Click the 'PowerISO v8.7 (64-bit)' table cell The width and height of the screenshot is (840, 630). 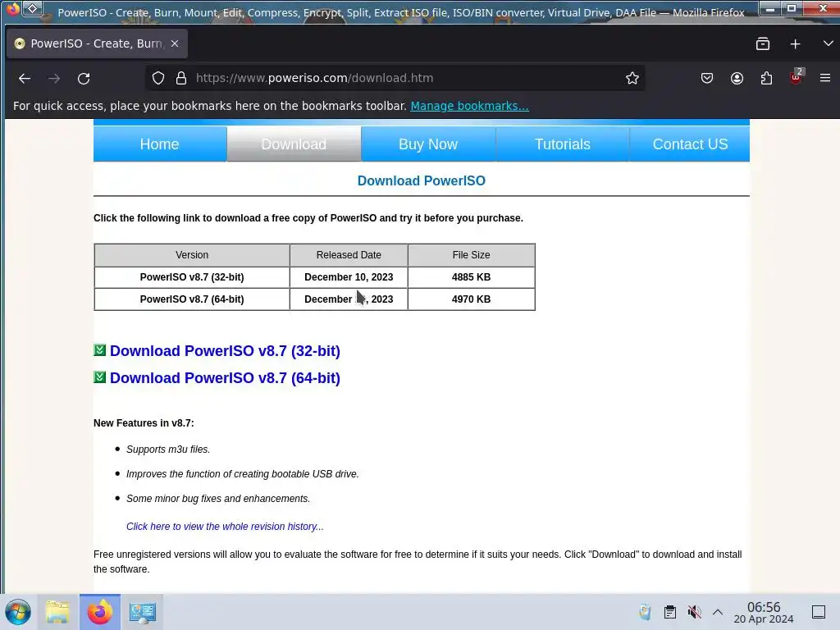pos(192,299)
